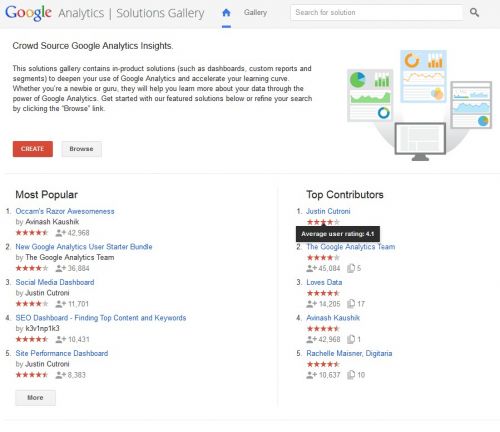Click user-import icon next to 10,431
Screen dimensions: 500x432
tap(60, 339)
